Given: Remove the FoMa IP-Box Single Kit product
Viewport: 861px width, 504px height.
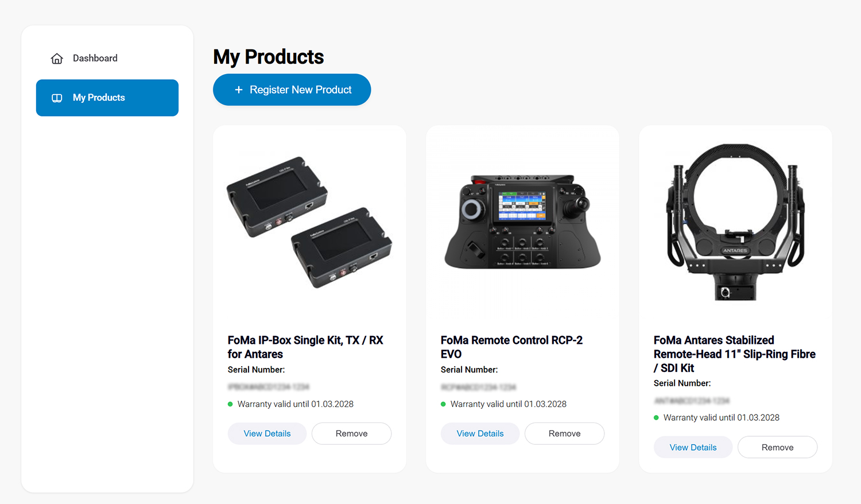Looking at the screenshot, I should click(351, 433).
